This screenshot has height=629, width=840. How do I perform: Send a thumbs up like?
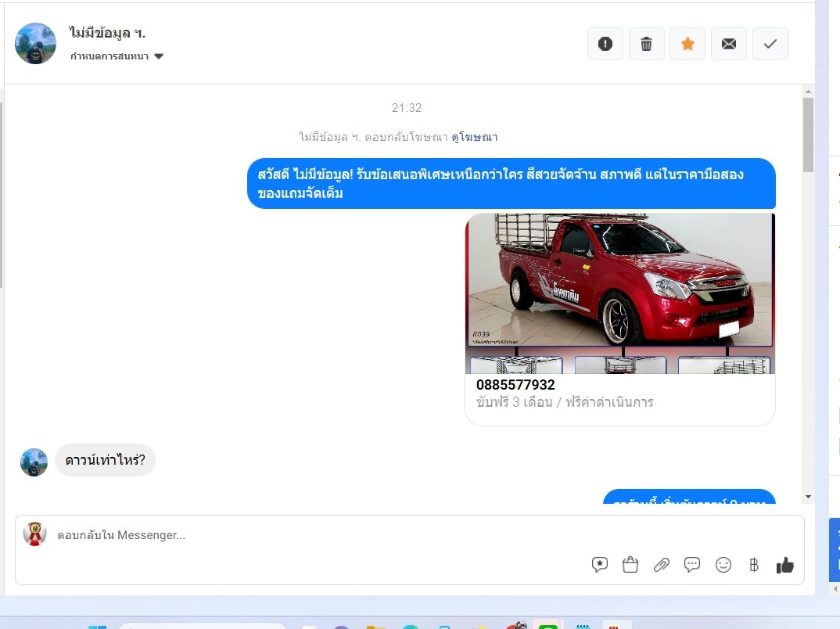pos(784,565)
